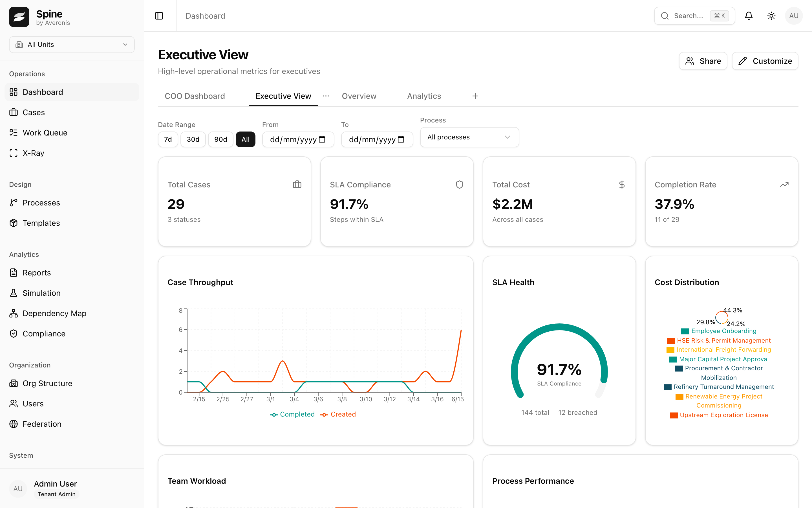Click the Reports document icon
The height and width of the screenshot is (508, 812).
(x=14, y=273)
